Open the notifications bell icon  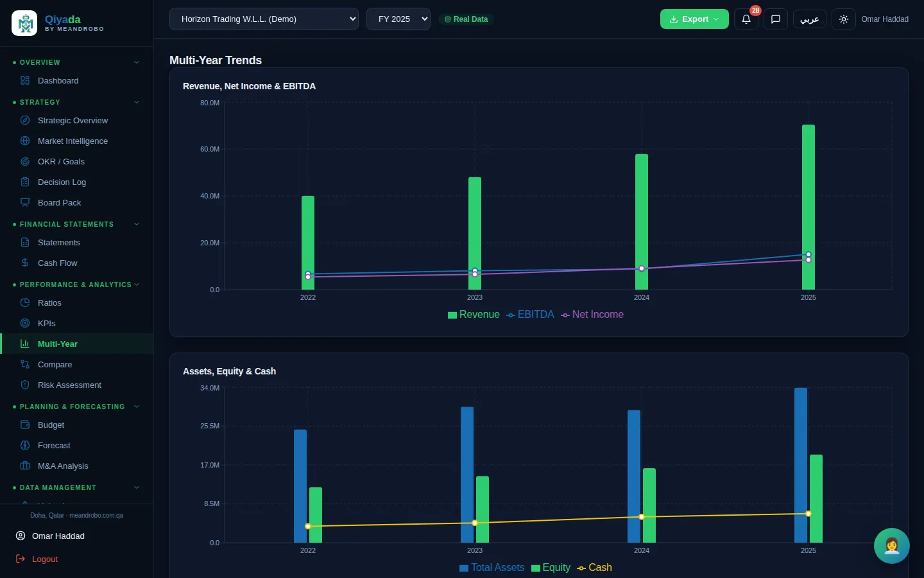[746, 19]
